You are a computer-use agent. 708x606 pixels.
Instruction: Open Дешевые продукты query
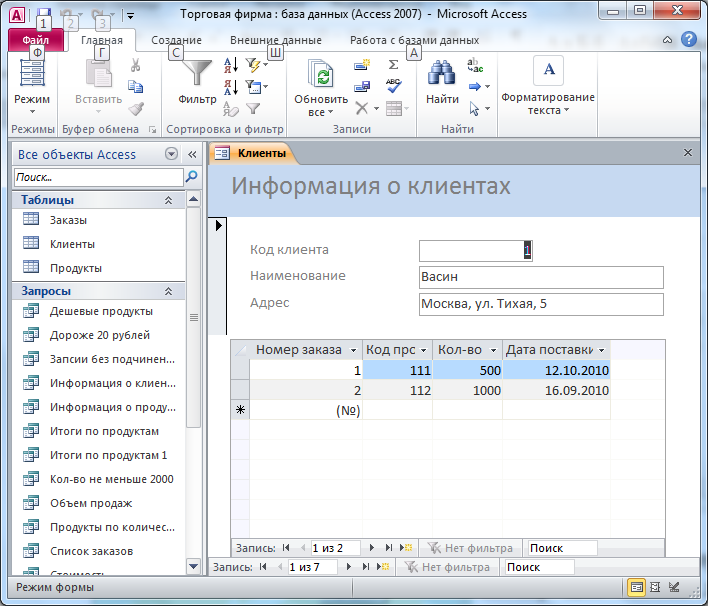pos(101,311)
